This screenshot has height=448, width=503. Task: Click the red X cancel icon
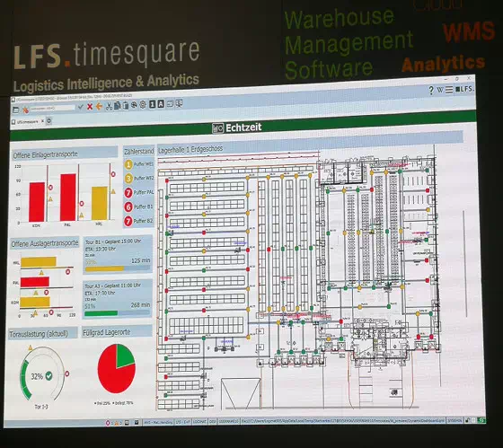coord(90,107)
